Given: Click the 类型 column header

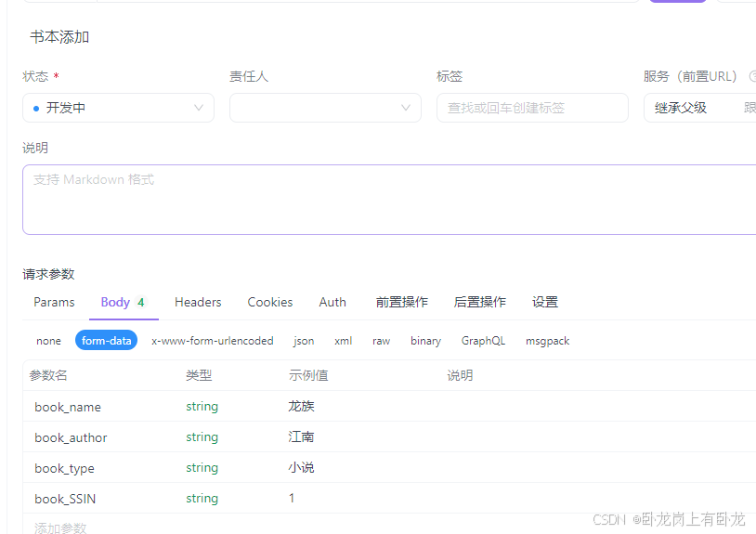Looking at the screenshot, I should point(199,375).
